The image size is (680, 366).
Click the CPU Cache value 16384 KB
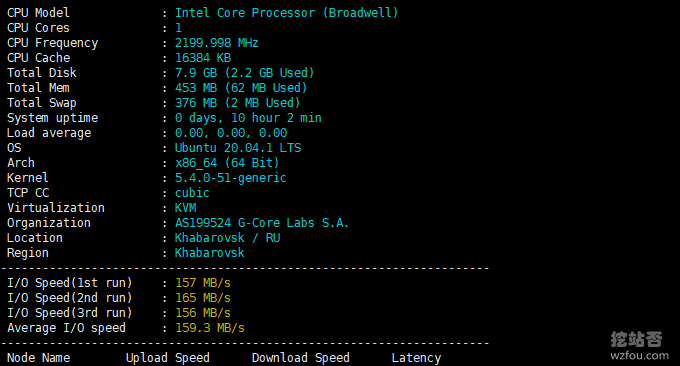pyautogui.click(x=203, y=58)
